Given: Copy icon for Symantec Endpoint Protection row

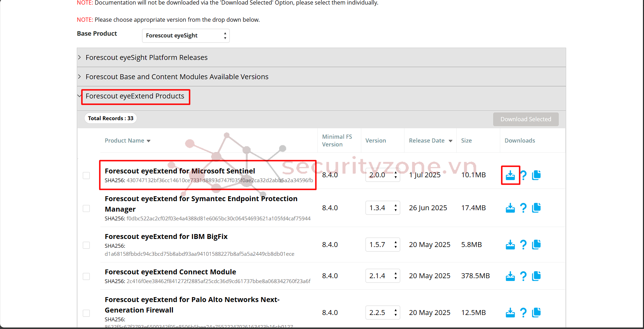Looking at the screenshot, I should pos(536,208).
